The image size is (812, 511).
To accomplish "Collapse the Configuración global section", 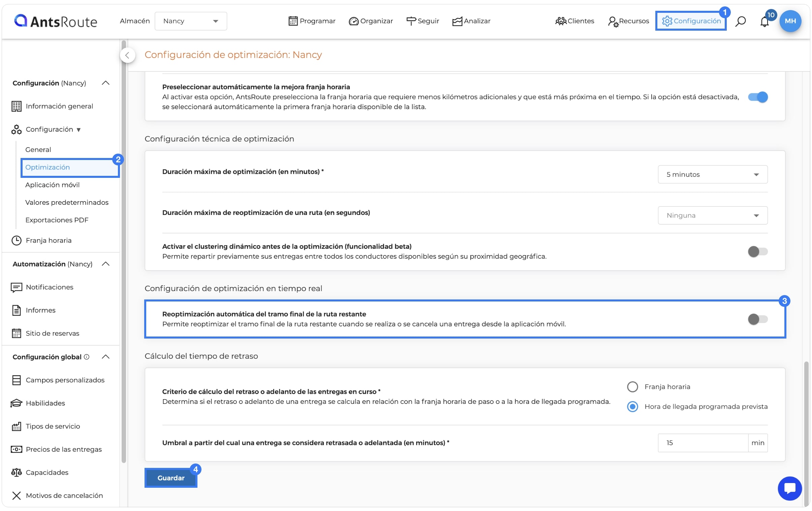I will (105, 357).
